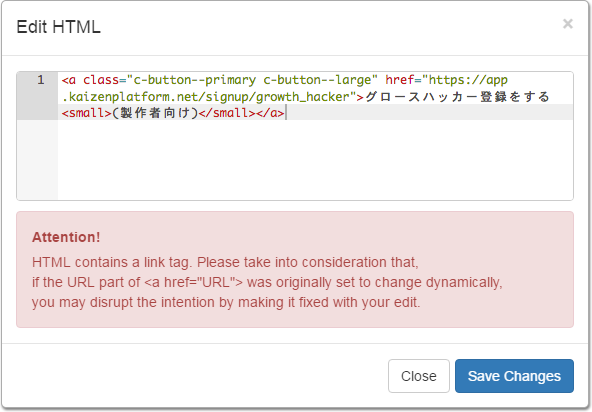Click the empty gutter below line 1
The height and width of the screenshot is (412, 592).
[37, 160]
